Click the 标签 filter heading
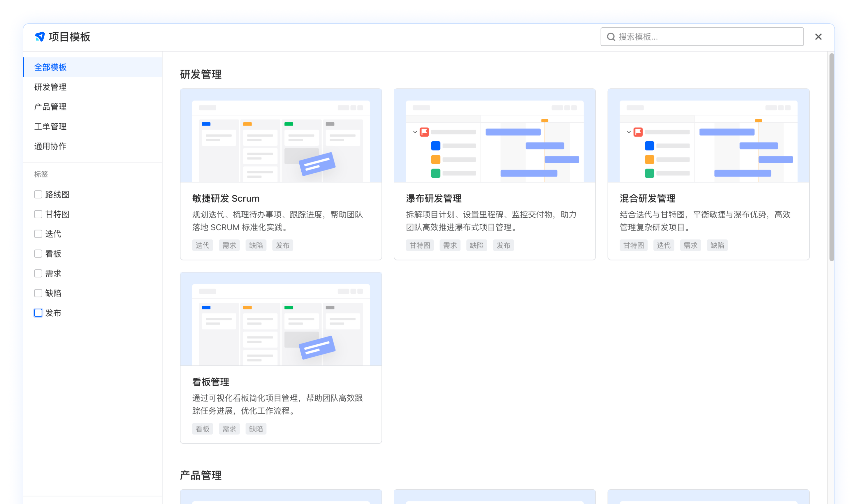Image resolution: width=858 pixels, height=504 pixels. (x=41, y=174)
